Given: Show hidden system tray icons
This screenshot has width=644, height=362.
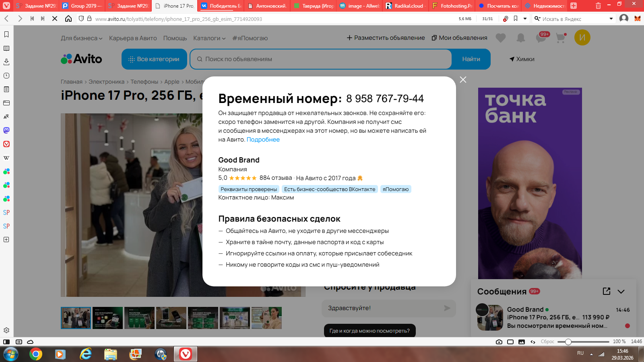Looking at the screenshot, I should (591, 354).
